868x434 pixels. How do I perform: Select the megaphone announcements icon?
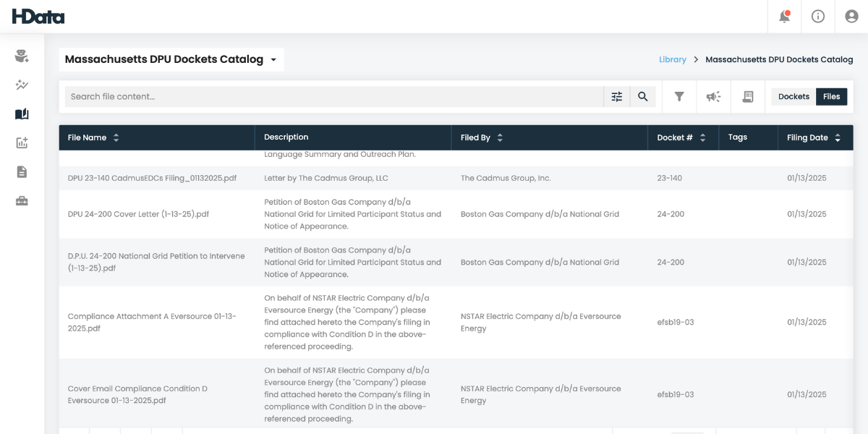click(714, 96)
